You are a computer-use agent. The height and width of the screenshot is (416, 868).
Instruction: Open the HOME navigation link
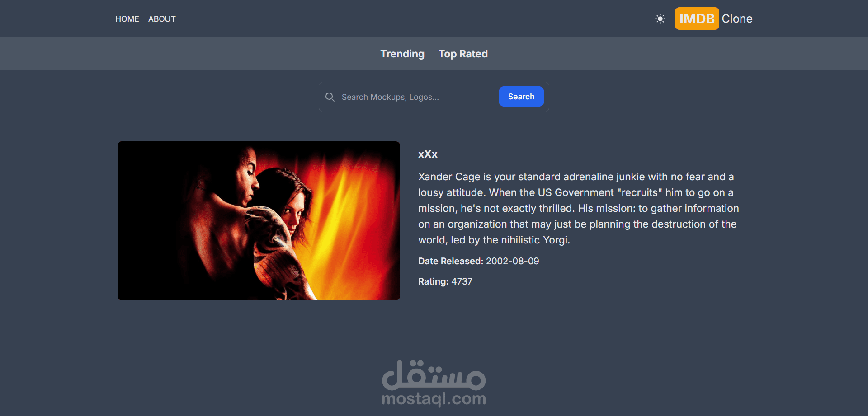tap(127, 19)
